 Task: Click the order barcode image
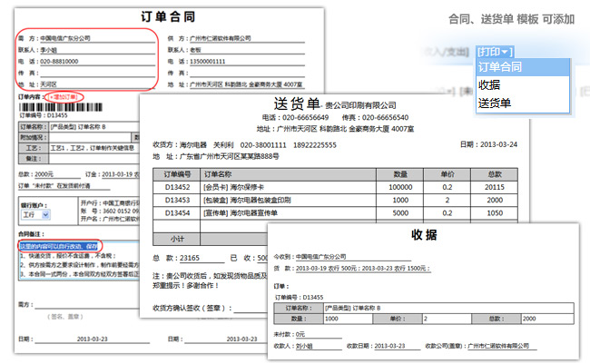tap(61, 107)
